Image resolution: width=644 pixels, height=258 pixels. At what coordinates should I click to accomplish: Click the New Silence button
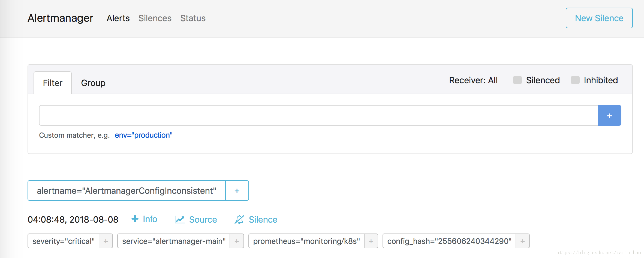pyautogui.click(x=599, y=18)
